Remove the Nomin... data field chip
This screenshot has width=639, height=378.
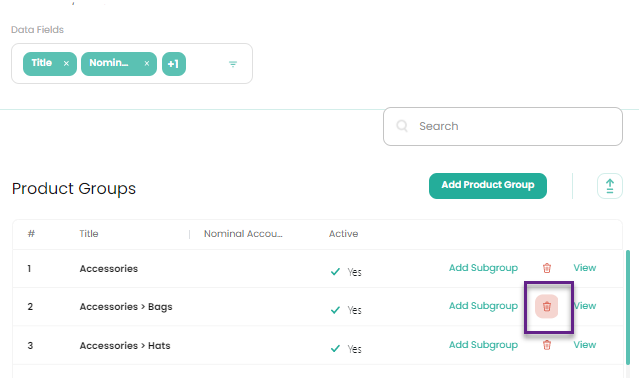tap(147, 64)
